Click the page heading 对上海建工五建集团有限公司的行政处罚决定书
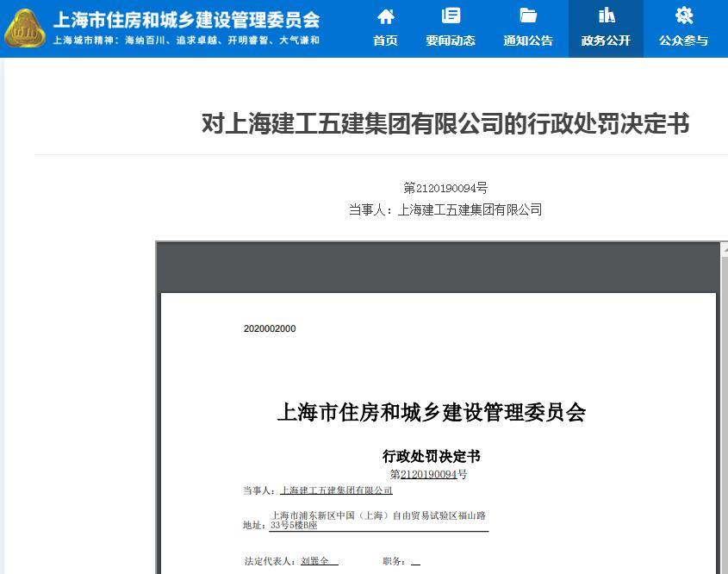This screenshot has height=574, width=728. (445, 123)
